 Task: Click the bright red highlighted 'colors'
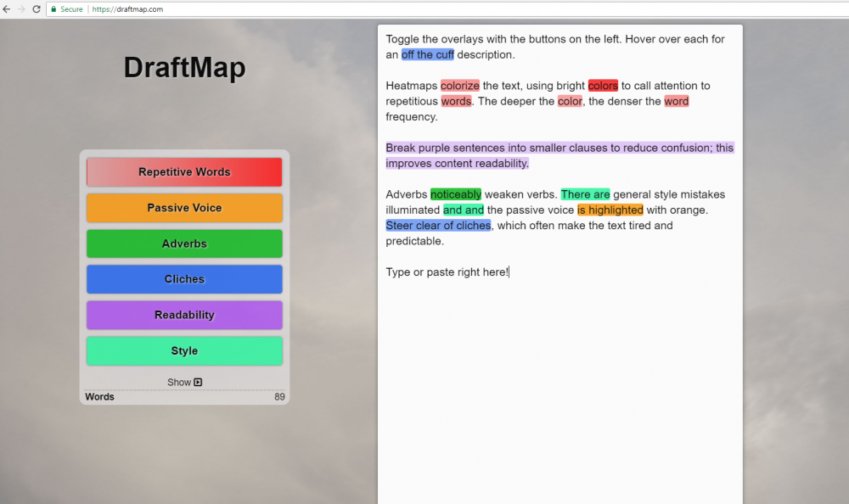[603, 86]
